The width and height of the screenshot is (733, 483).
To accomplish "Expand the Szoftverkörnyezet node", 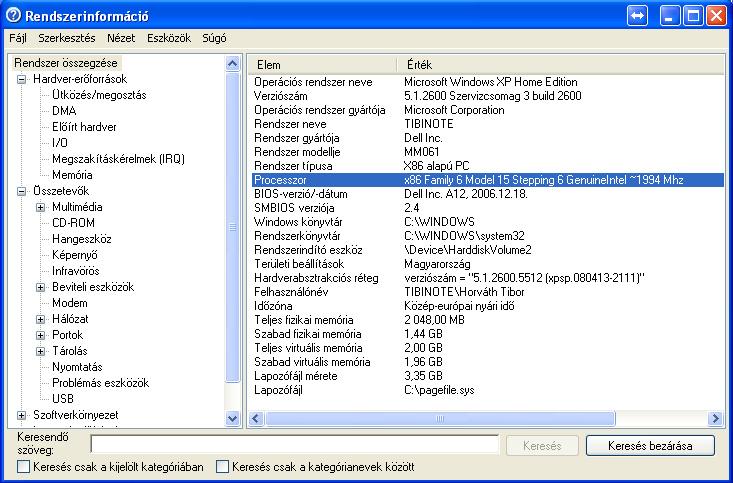I will [22, 415].
